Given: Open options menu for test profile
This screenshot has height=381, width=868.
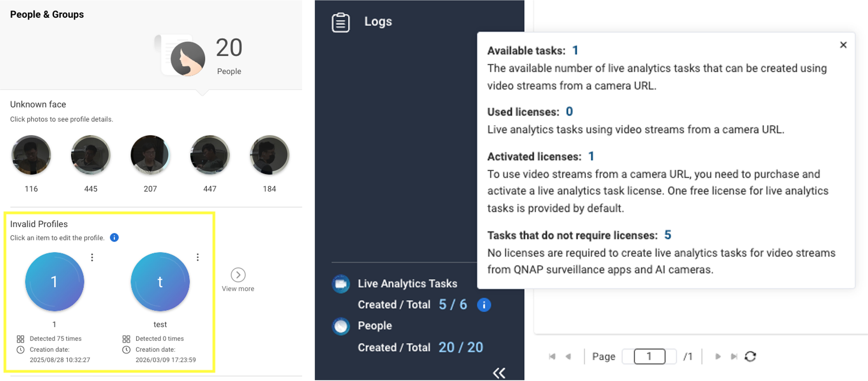Looking at the screenshot, I should [x=198, y=257].
